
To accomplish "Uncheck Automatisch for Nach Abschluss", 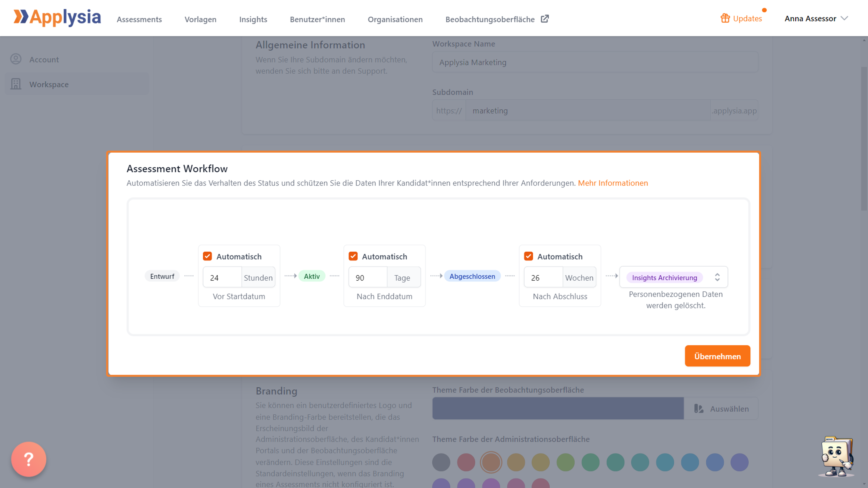I will [528, 256].
